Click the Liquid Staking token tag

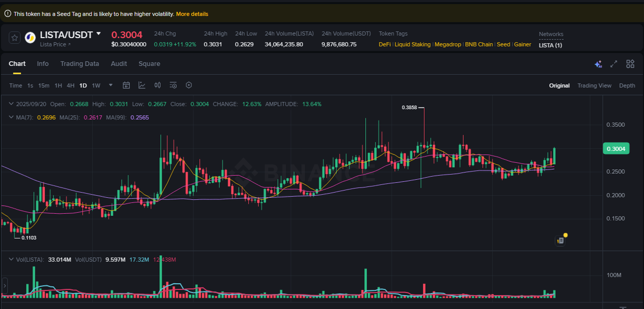click(x=412, y=44)
